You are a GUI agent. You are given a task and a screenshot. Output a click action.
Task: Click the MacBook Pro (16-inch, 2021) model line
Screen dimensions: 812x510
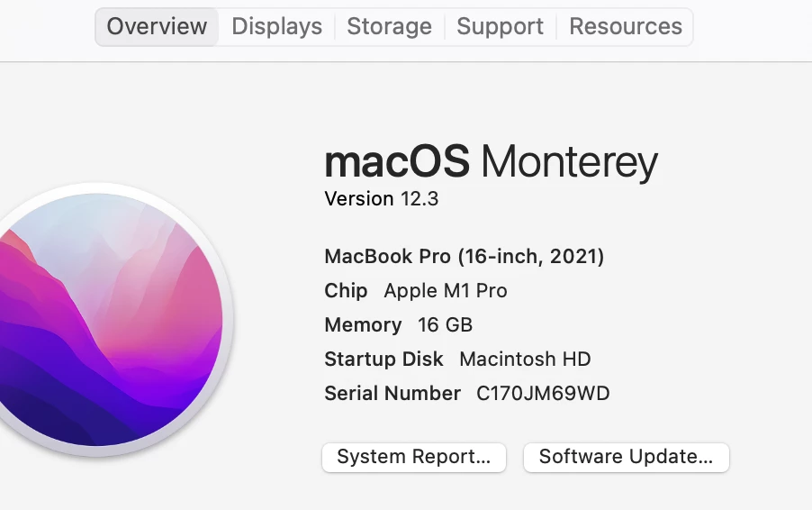pyautogui.click(x=464, y=257)
